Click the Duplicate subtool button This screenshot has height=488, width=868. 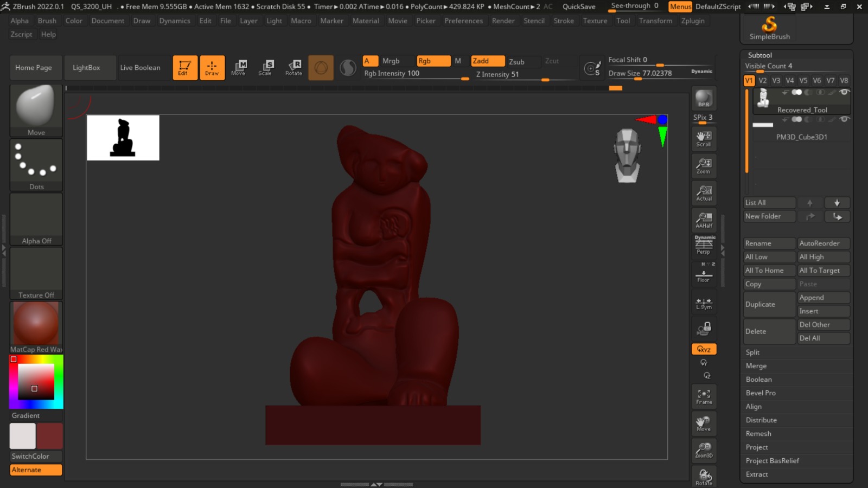coord(769,304)
